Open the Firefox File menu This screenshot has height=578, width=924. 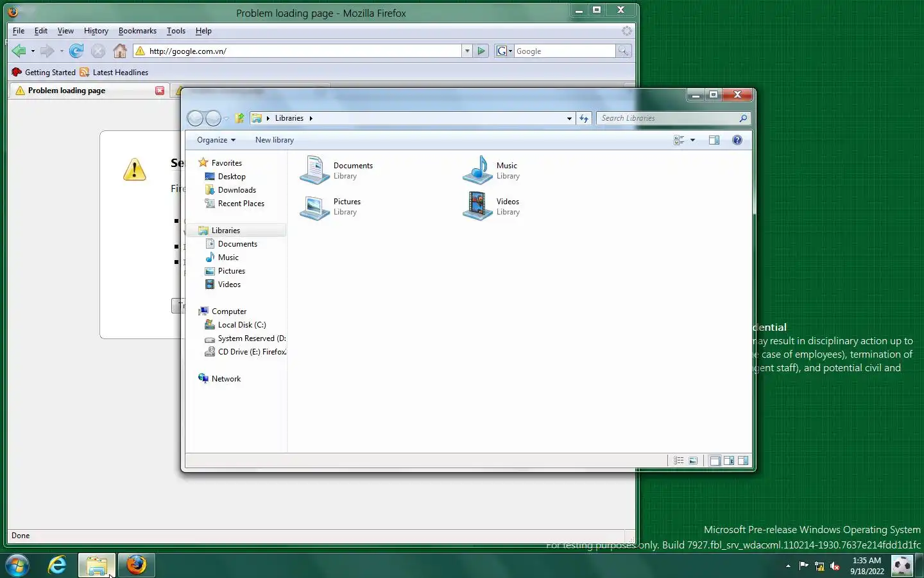pyautogui.click(x=19, y=31)
